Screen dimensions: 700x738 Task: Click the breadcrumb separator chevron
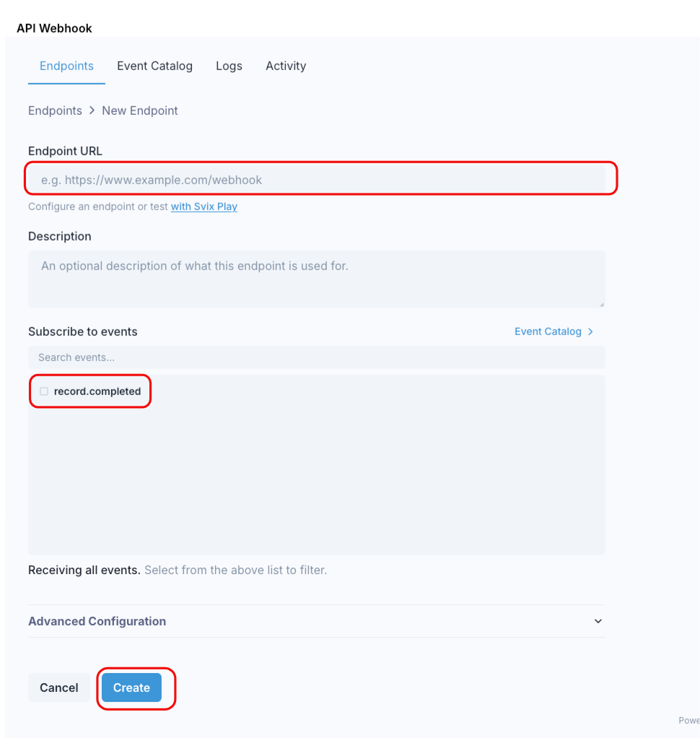point(92,110)
